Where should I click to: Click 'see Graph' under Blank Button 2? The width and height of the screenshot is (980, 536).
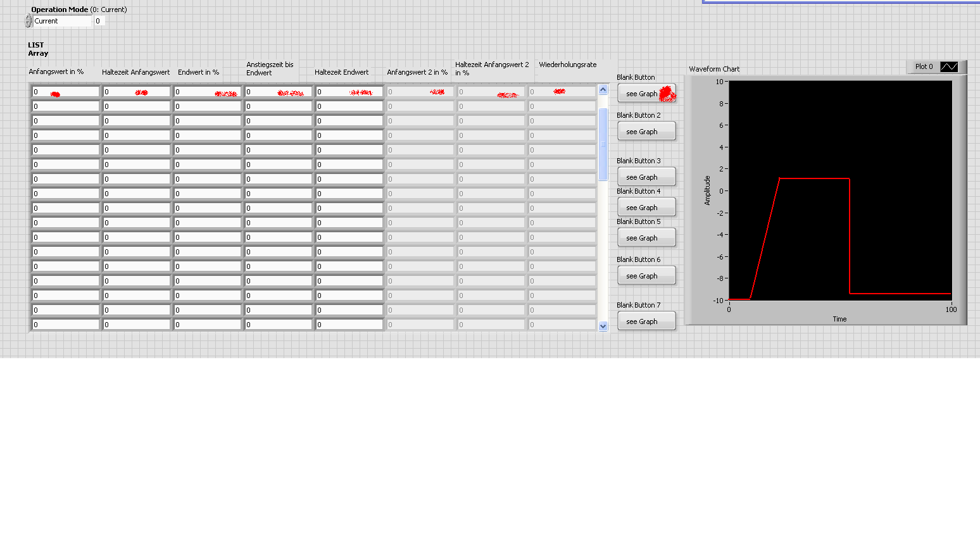tap(646, 132)
